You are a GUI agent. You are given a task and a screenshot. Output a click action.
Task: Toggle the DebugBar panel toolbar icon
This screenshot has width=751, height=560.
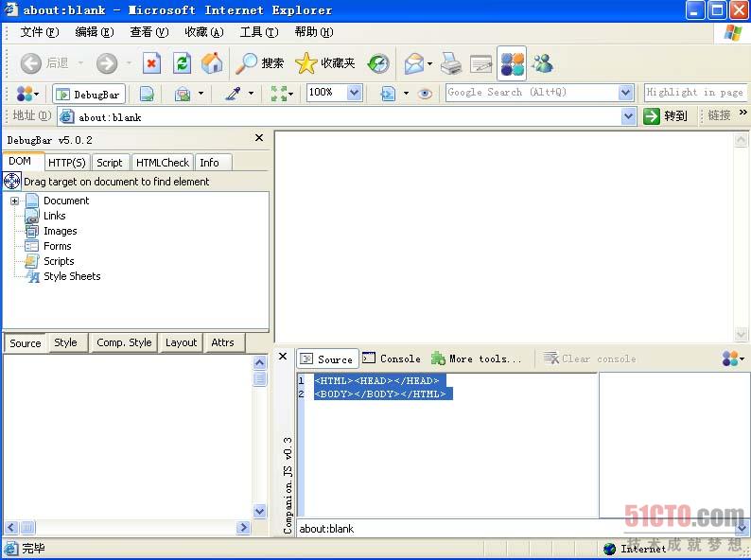[x=512, y=63]
